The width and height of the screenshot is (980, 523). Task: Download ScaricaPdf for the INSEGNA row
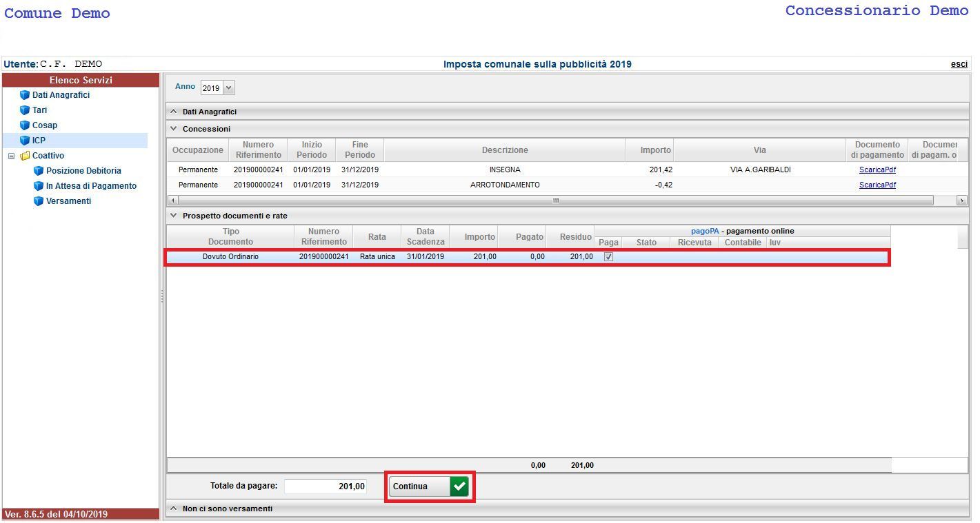(x=877, y=170)
